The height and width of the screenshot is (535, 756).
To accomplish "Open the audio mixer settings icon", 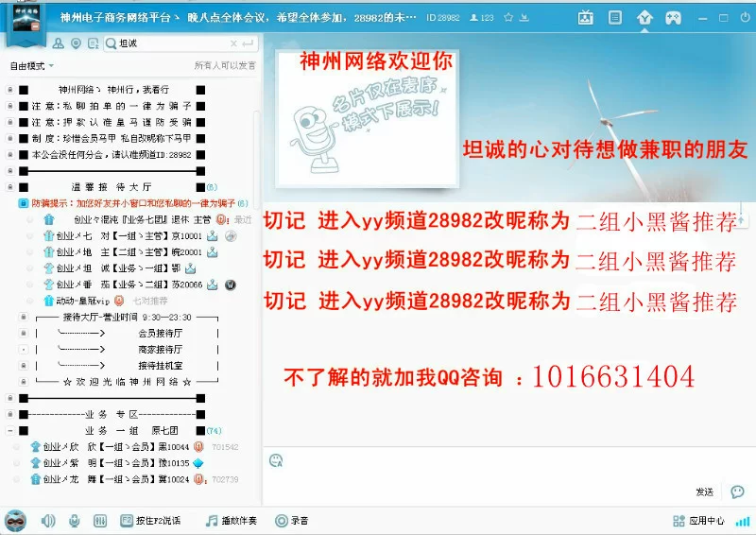I will point(100,521).
